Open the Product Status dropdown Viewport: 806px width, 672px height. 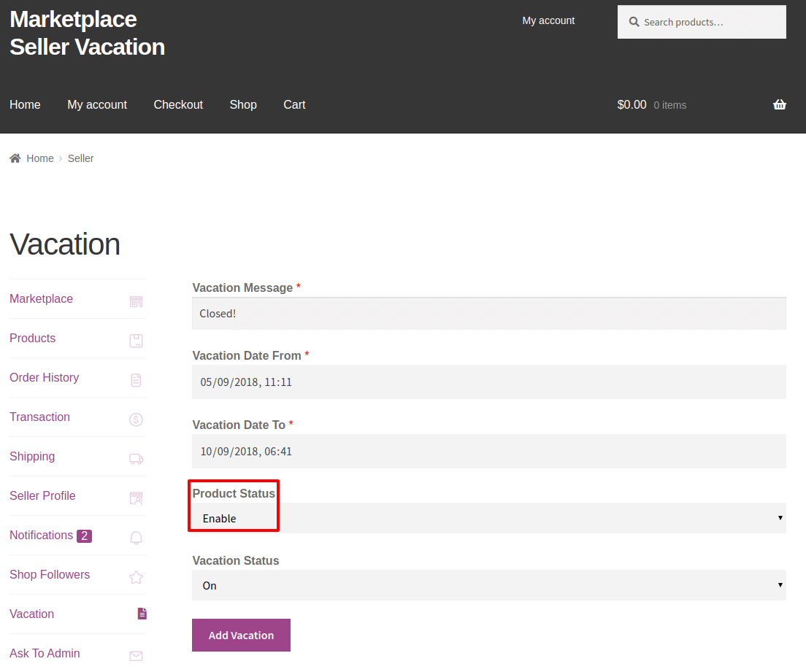(488, 518)
